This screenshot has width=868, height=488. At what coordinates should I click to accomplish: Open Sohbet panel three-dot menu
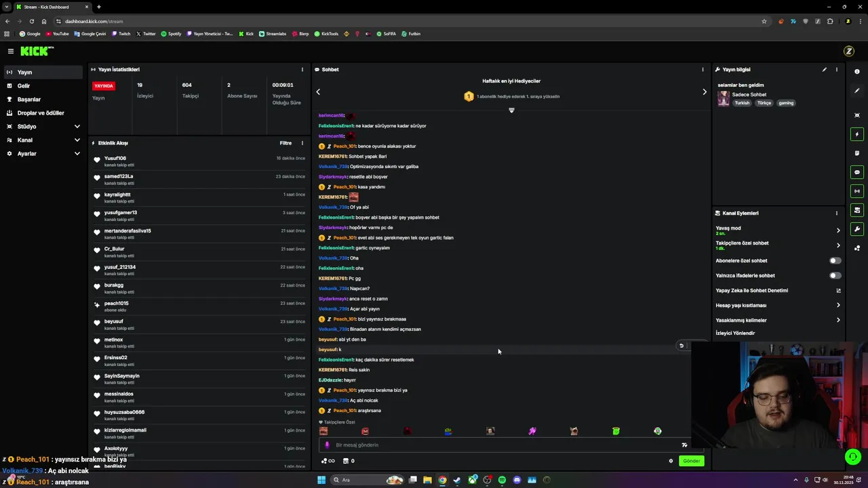click(703, 69)
